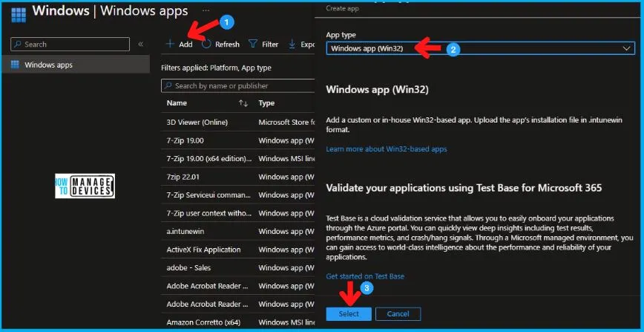Click the App type dropdown chevron
The image size is (644, 332).
coord(626,48)
